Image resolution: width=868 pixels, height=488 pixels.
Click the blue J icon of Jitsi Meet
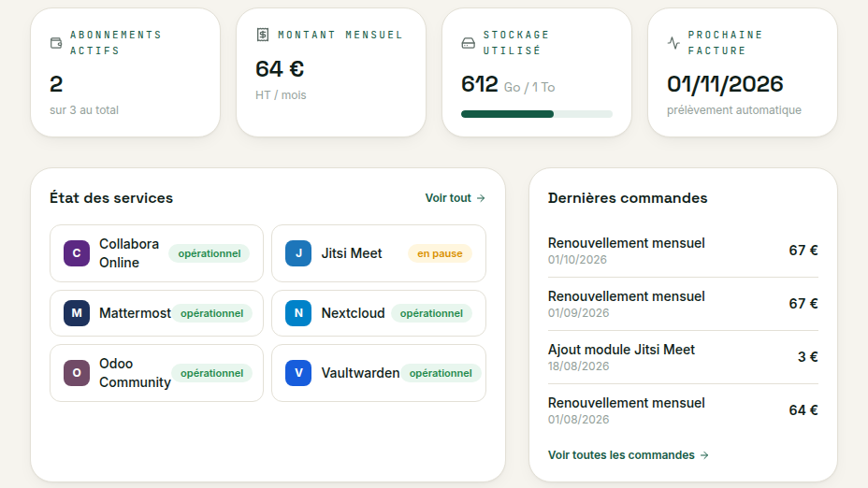coord(298,253)
